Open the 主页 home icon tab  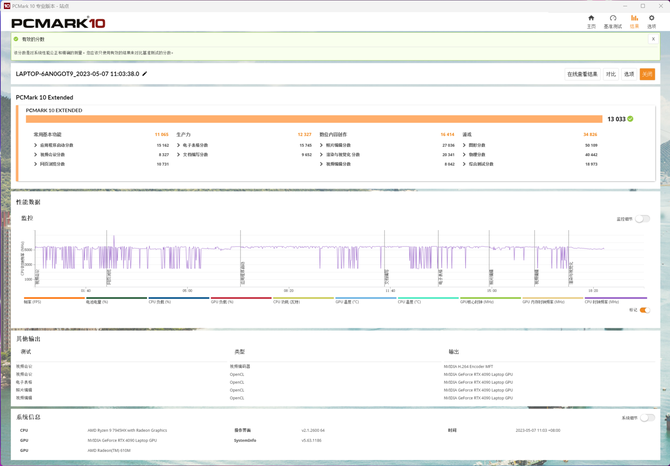591,21
